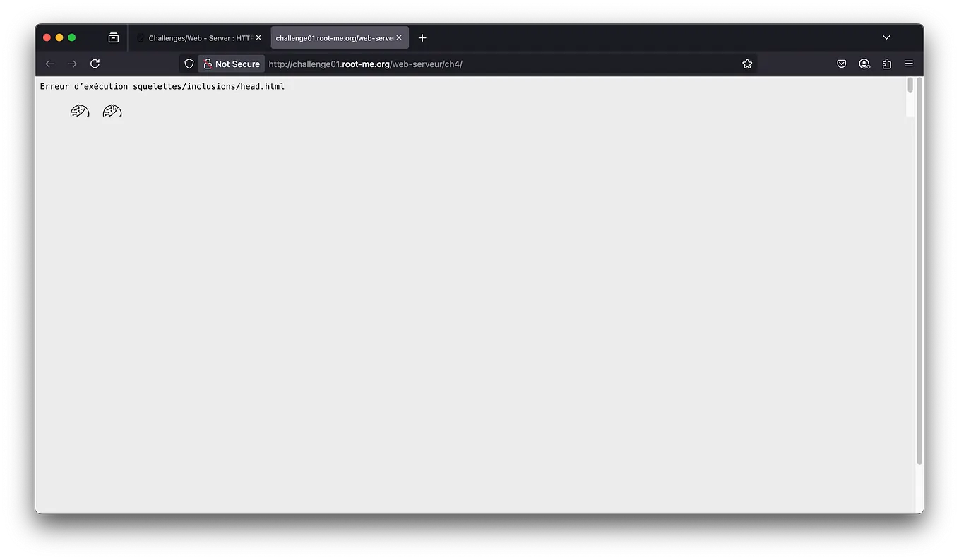The height and width of the screenshot is (560, 959).
Task: Reload the current page
Action: [95, 64]
